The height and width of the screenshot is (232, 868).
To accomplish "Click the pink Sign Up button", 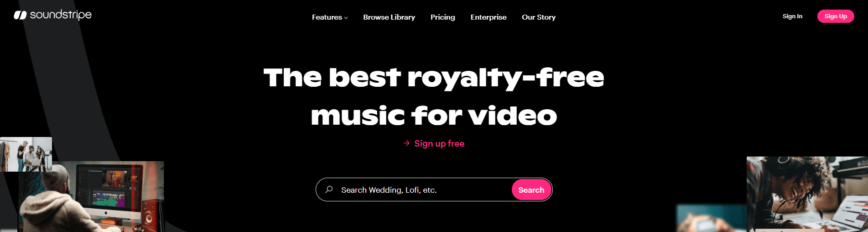I will (x=836, y=16).
